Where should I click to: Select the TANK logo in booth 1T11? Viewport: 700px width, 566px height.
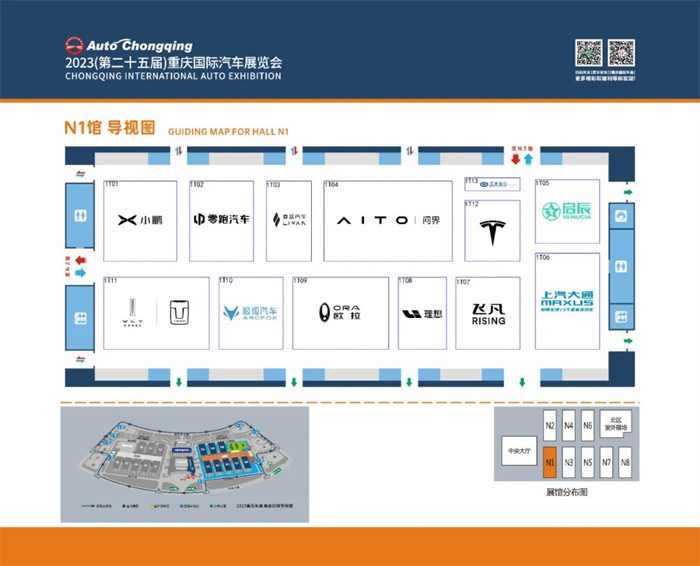179,312
